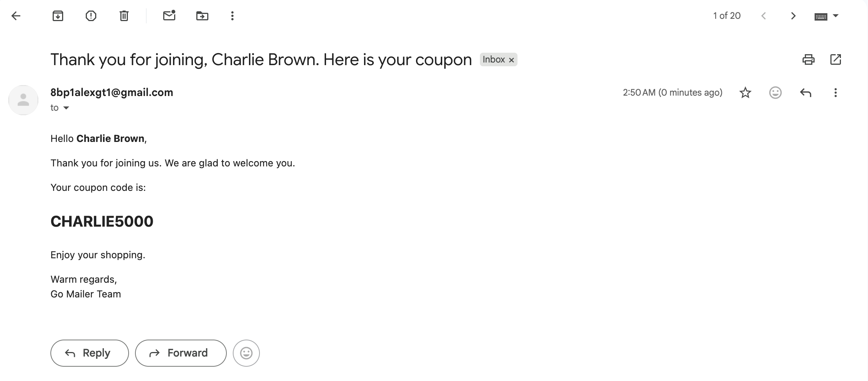Expand recipient details next to "to"

tap(66, 108)
